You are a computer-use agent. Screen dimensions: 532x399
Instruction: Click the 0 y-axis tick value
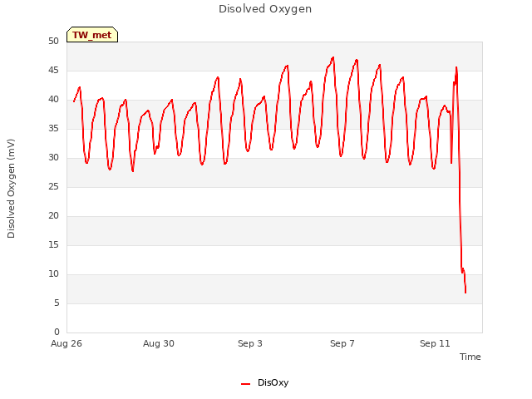pos(57,332)
